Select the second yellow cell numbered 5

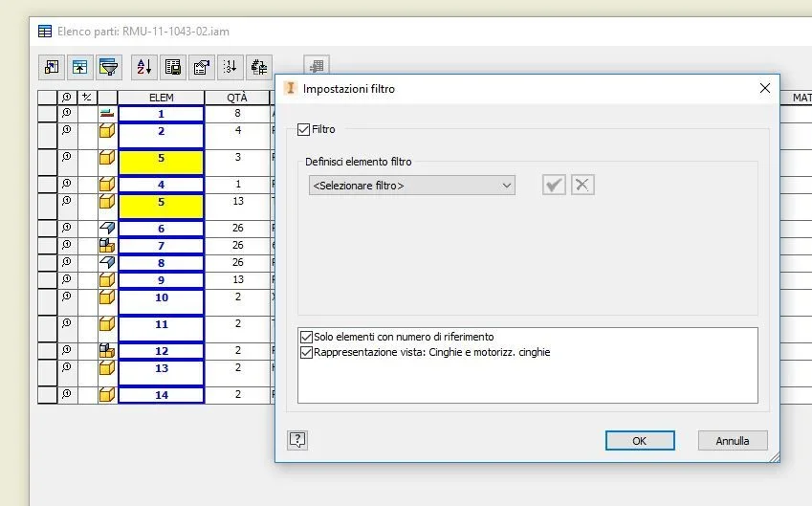[x=161, y=206]
